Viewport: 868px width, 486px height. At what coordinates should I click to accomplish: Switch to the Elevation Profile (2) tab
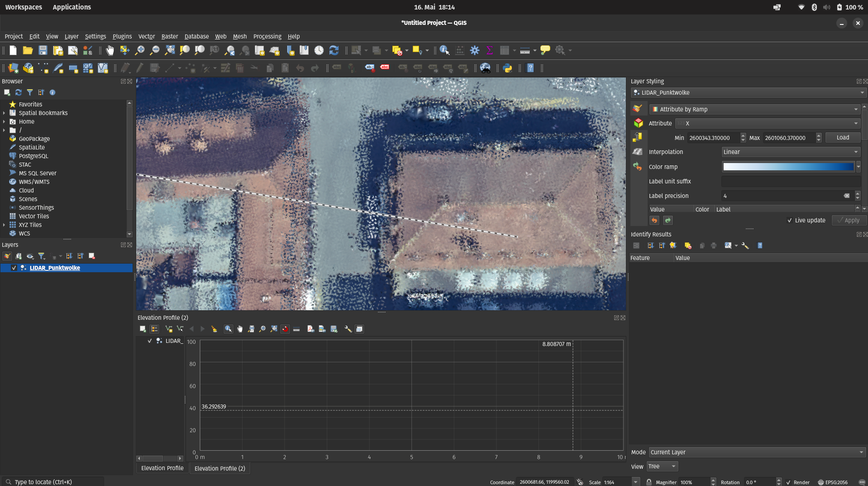tap(220, 468)
